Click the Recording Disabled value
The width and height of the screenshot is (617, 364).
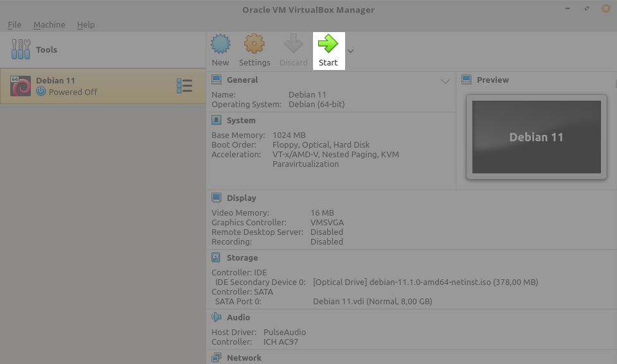point(326,242)
